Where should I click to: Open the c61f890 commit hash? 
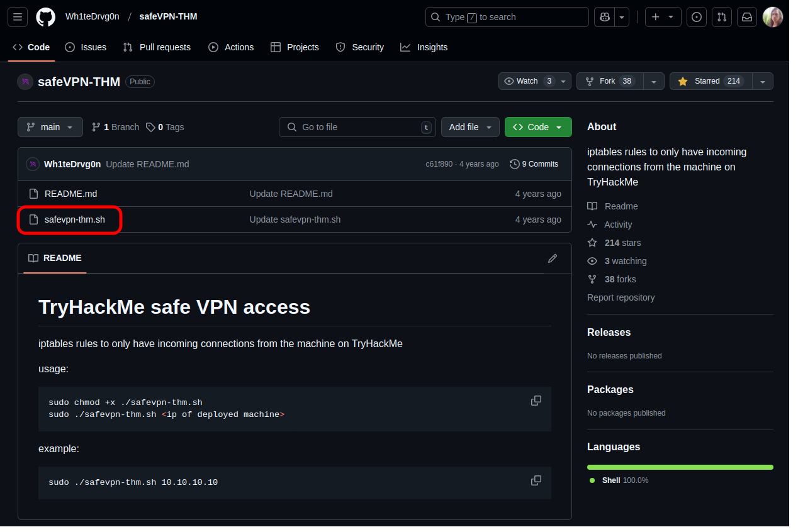(x=439, y=164)
